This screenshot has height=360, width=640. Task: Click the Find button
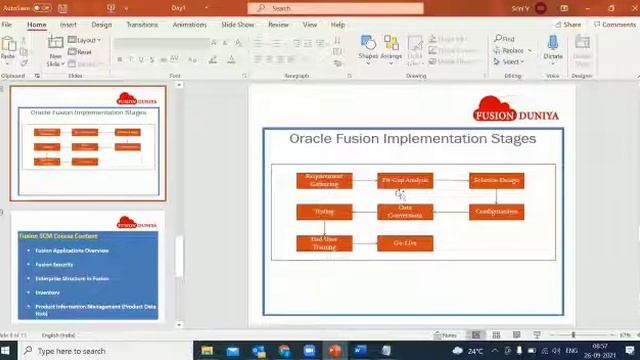(504, 39)
